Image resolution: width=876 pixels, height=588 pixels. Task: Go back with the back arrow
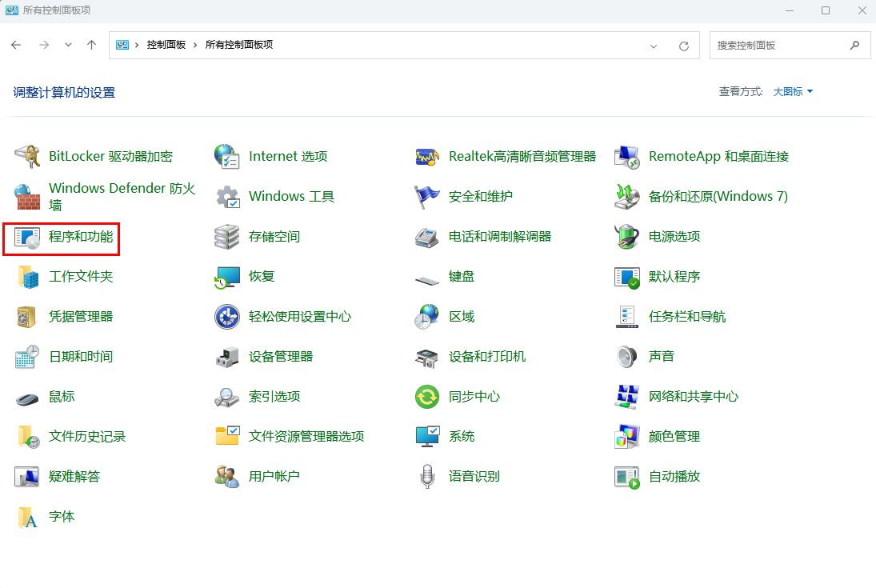[16, 46]
